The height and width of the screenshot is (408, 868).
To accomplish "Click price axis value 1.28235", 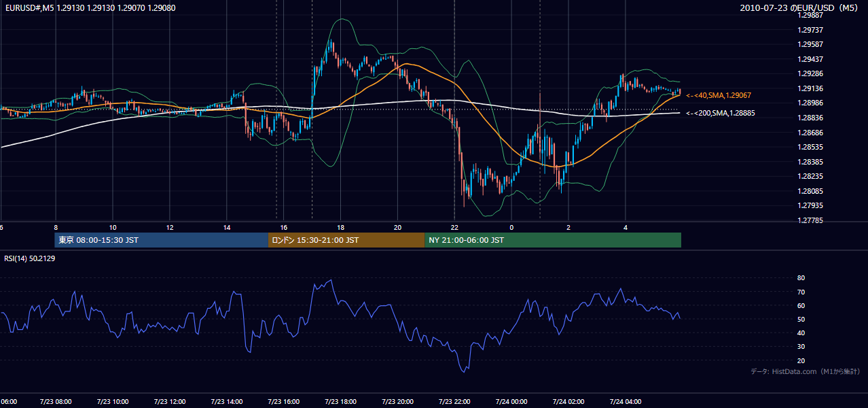I will pos(810,176).
